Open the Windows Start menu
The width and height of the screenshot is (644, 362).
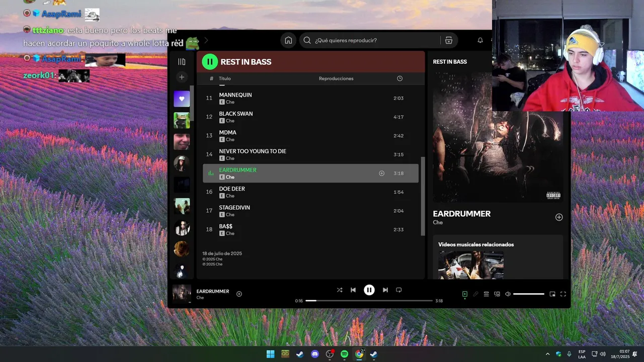[x=270, y=354]
